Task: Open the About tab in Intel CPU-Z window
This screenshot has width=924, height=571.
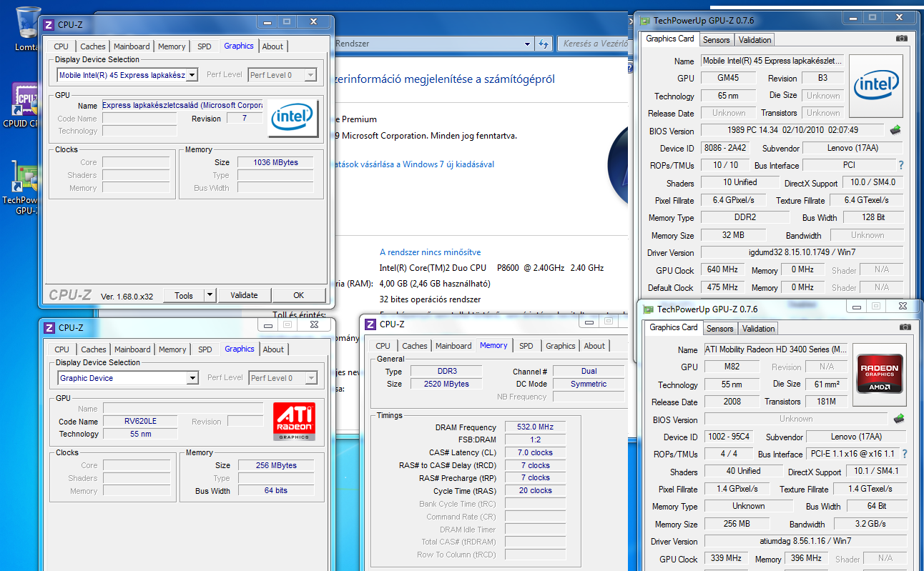Action: (x=272, y=46)
